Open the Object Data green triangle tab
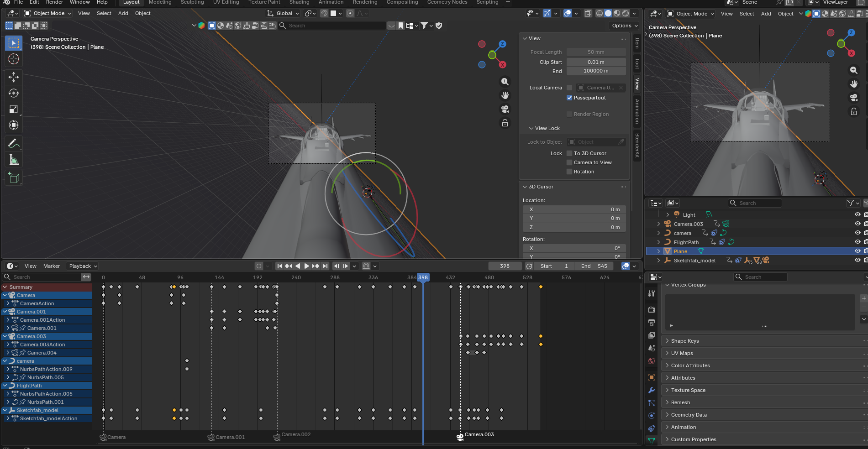The width and height of the screenshot is (868, 449). (652, 440)
